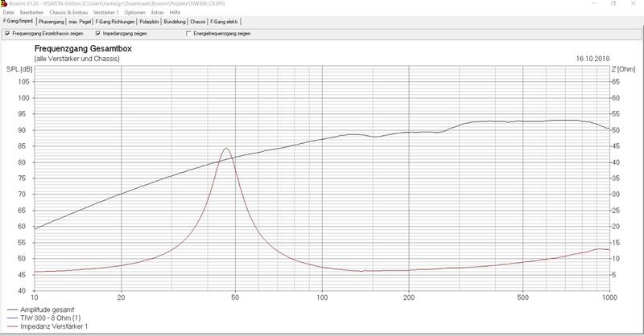This screenshot has width=644, height=336.
Task: Open the Extras menu
Action: tap(157, 13)
